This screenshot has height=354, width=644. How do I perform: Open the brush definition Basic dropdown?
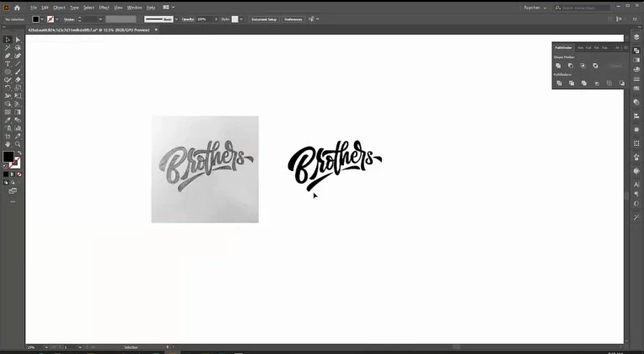point(177,19)
